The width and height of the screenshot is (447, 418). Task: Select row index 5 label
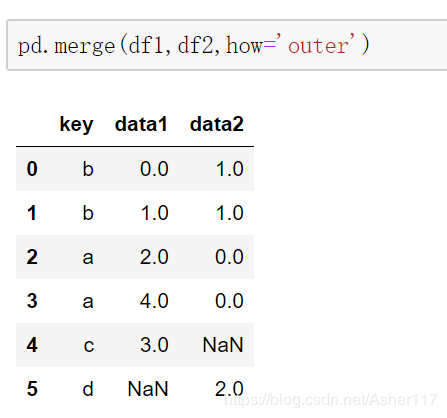tap(32, 389)
